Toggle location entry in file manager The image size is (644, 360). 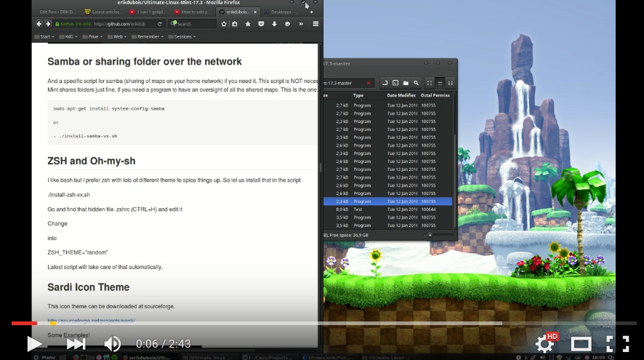[x=385, y=83]
